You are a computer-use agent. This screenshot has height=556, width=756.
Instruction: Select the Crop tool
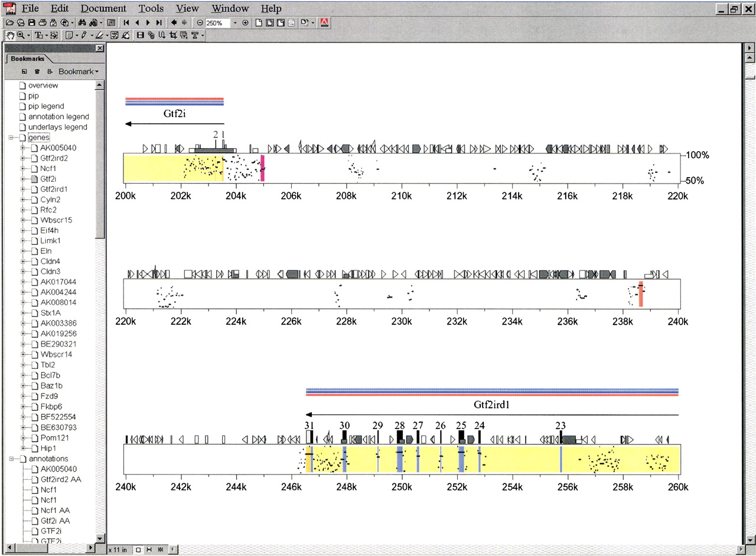pos(173,35)
